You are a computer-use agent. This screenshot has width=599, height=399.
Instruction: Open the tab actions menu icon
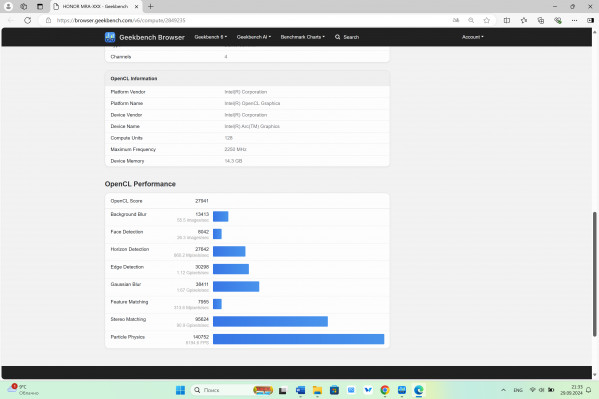(40, 6)
